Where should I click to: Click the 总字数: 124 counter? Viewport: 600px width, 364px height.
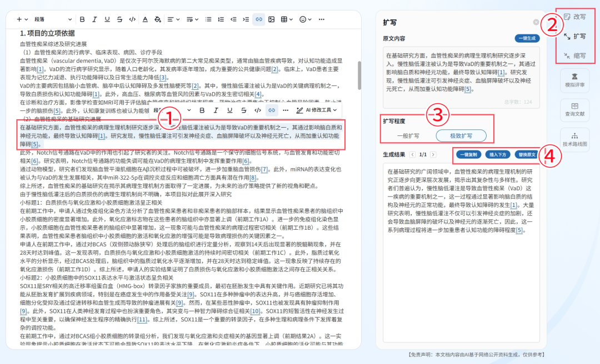click(518, 102)
